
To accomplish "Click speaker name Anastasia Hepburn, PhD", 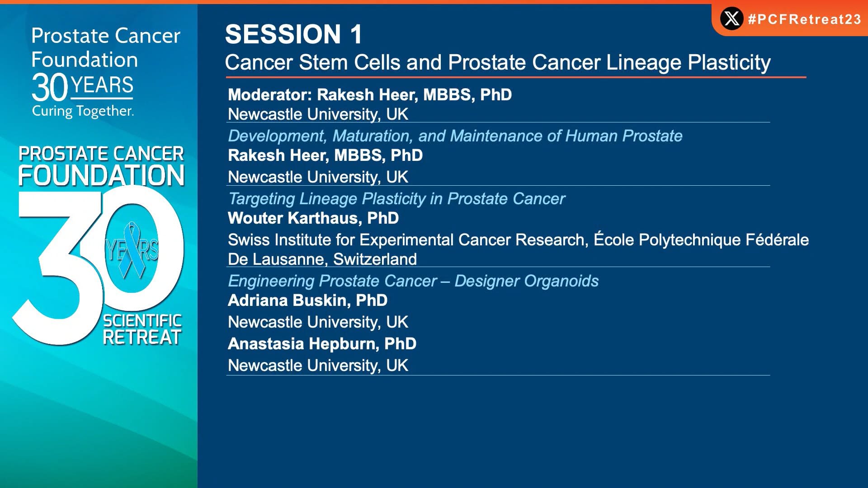I will (x=322, y=344).
